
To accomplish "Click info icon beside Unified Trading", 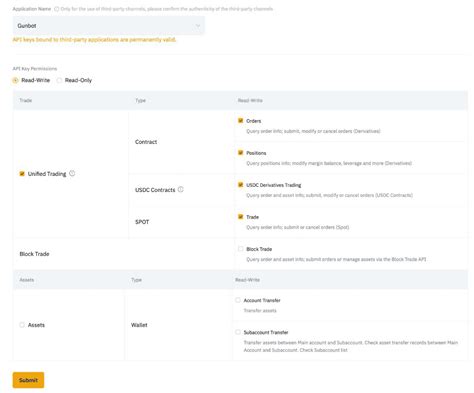I will pyautogui.click(x=72, y=173).
